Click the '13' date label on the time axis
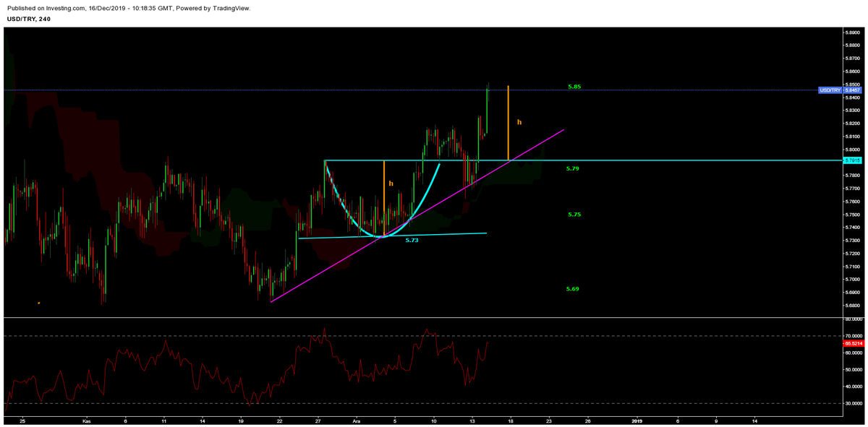The width and height of the screenshot is (868, 427). 472,420
